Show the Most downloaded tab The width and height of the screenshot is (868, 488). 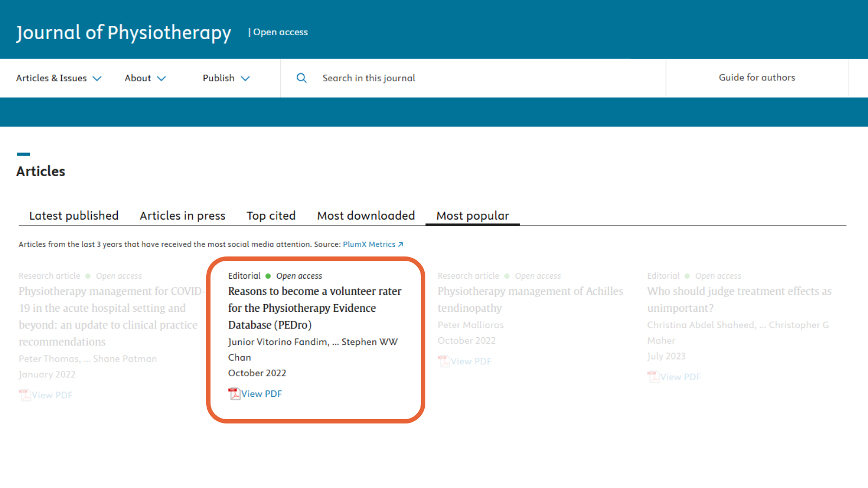point(366,216)
